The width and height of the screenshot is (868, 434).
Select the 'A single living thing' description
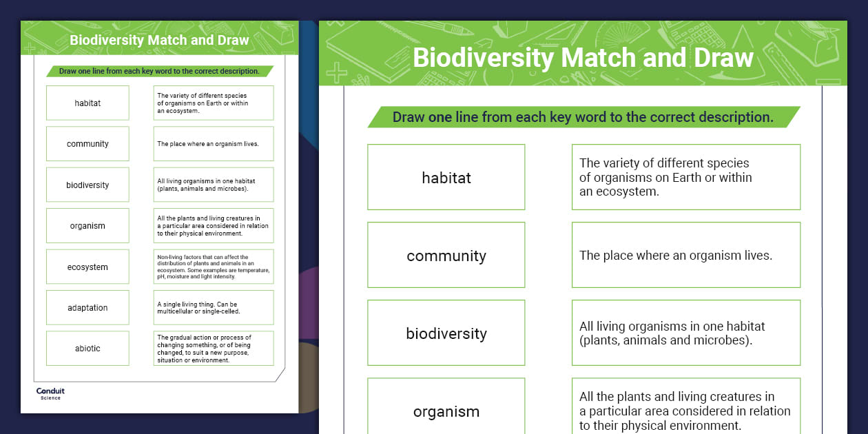[x=214, y=307]
